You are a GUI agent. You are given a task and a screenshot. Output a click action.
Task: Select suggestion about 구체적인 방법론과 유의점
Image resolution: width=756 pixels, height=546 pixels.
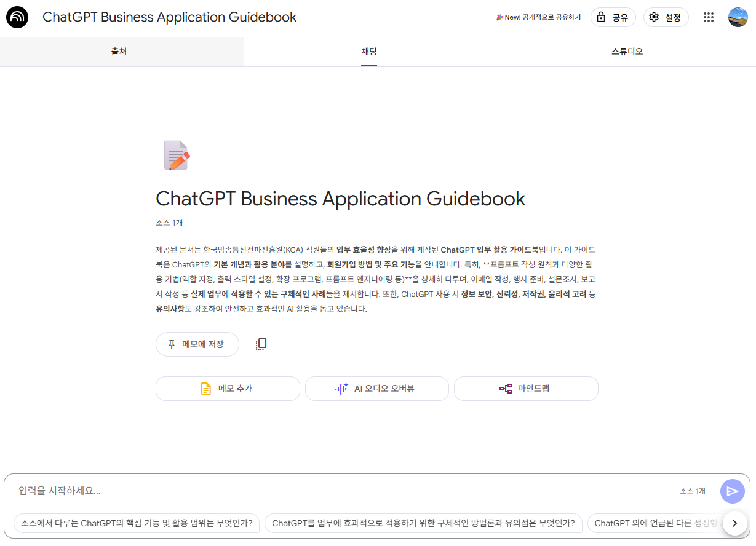(x=423, y=523)
